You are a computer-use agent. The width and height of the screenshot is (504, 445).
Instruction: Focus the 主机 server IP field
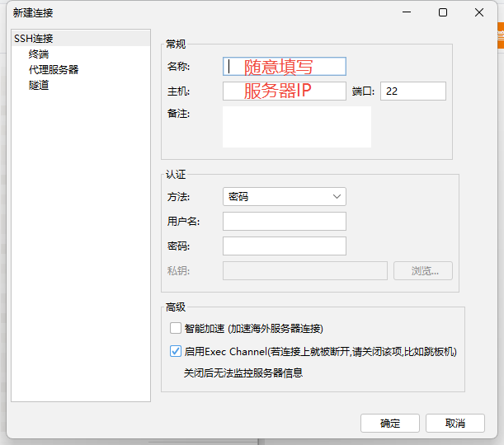click(x=284, y=91)
